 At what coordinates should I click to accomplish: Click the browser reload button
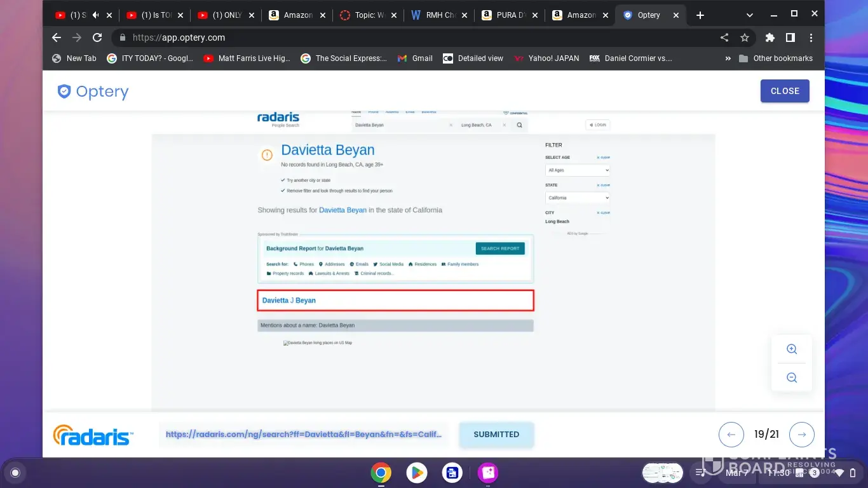(97, 37)
